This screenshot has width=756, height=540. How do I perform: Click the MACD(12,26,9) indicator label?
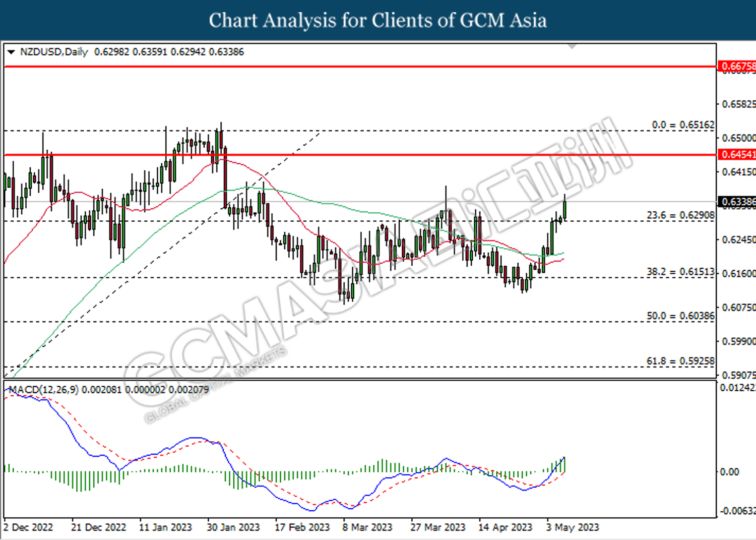click(x=44, y=390)
